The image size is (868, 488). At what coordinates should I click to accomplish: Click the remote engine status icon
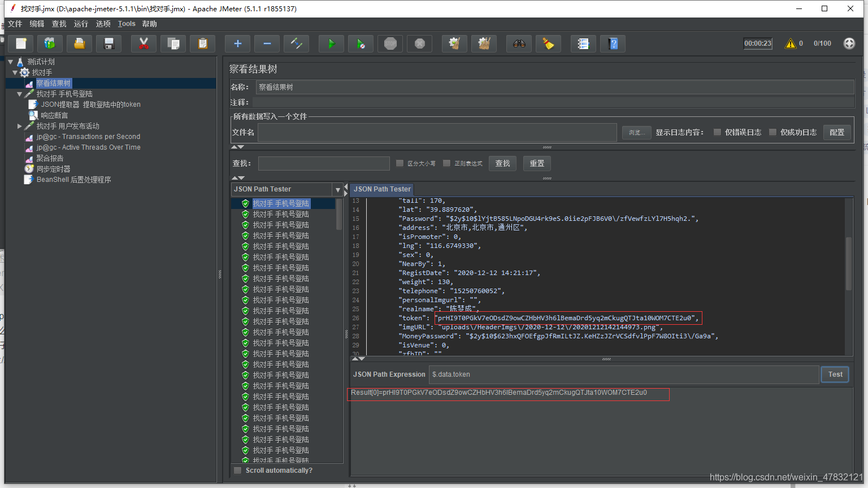pyautogui.click(x=849, y=43)
